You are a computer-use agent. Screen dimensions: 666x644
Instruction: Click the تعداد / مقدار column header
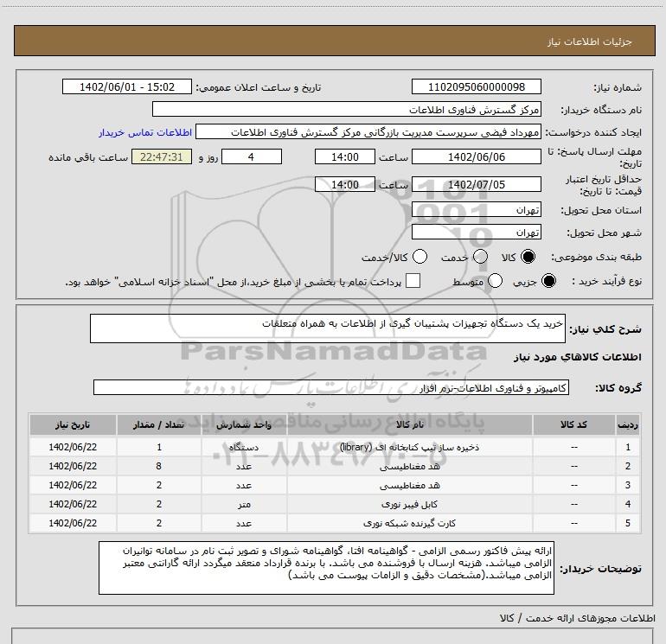click(x=159, y=425)
